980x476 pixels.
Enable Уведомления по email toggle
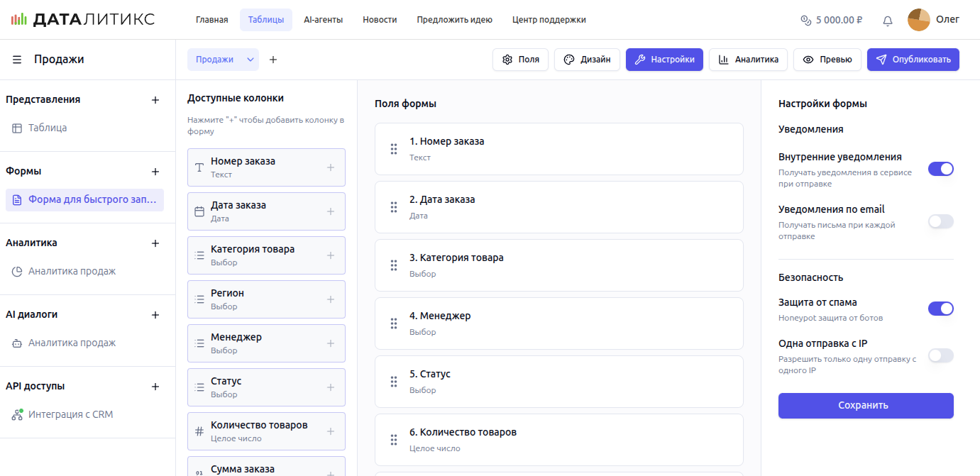[940, 221]
